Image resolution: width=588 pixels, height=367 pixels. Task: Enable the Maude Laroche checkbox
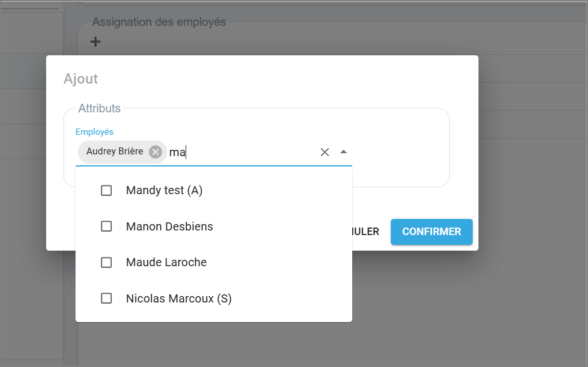(106, 262)
